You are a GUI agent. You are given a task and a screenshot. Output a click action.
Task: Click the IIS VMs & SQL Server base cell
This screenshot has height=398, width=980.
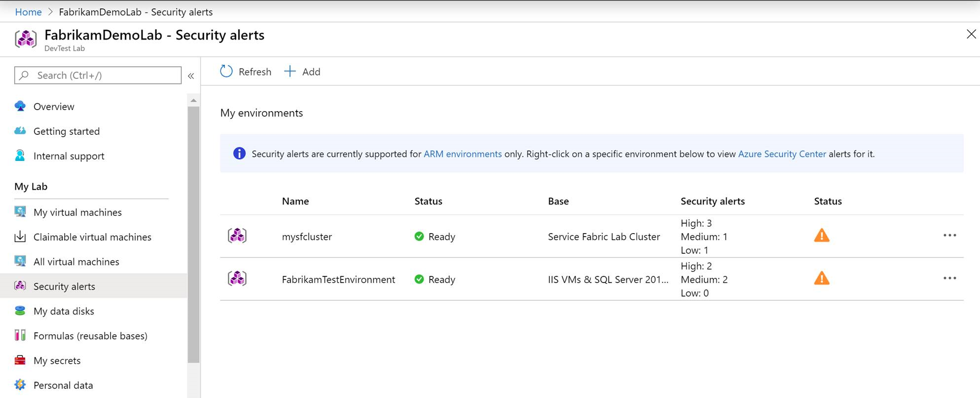[x=608, y=279]
